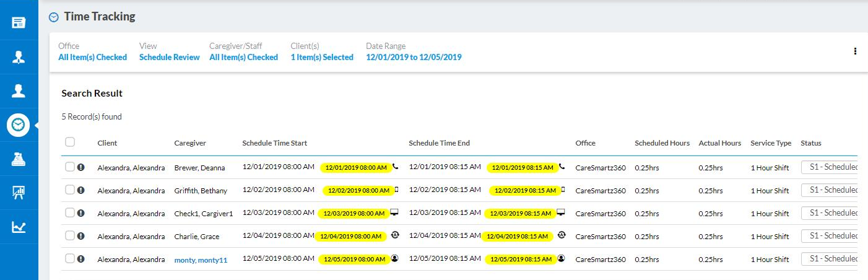Click mobile icon after 12/02/2019 08:15 AM highlight
This screenshot has width=868, height=280.
562,190
